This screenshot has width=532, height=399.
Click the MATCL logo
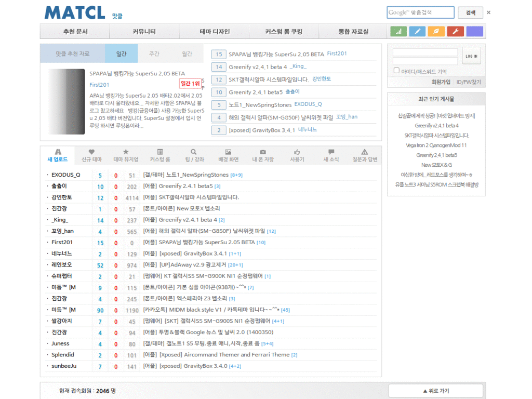(x=75, y=13)
